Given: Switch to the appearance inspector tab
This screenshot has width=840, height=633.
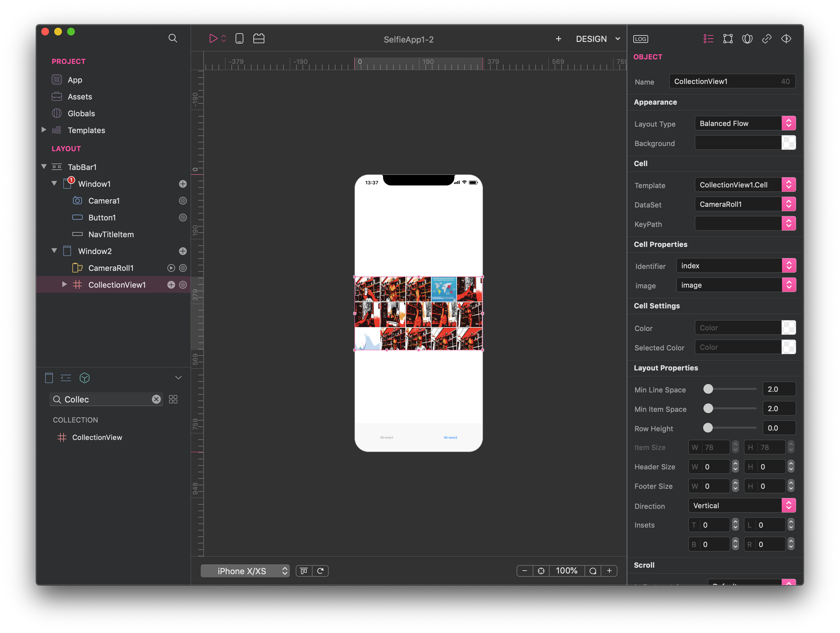Looking at the screenshot, I should (747, 39).
